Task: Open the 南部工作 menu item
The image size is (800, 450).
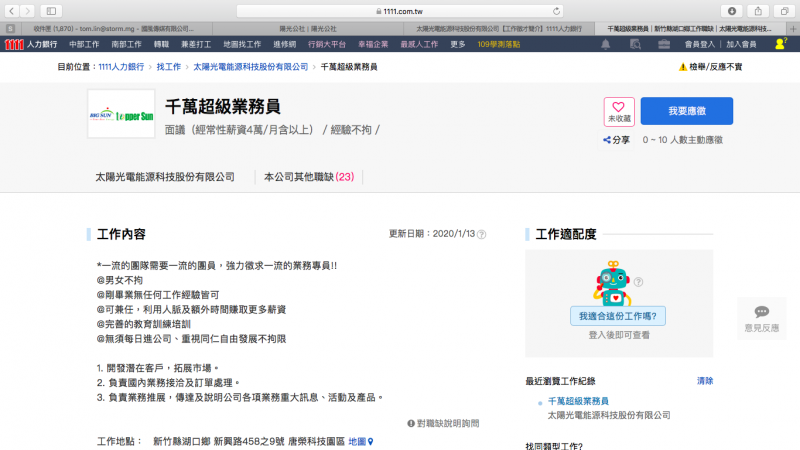Action: 127,44
